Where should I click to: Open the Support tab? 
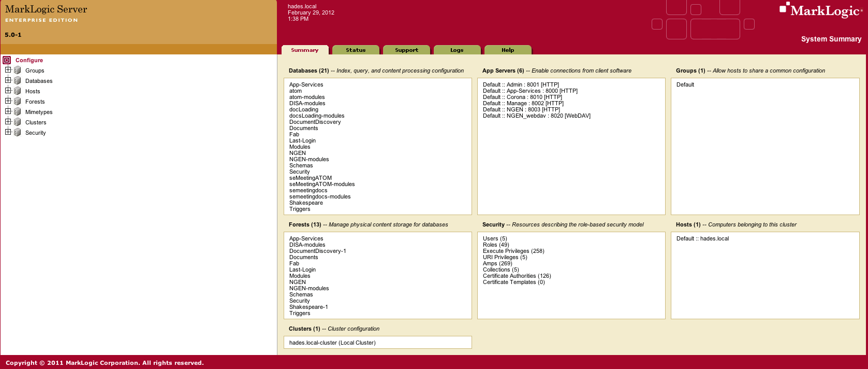click(x=406, y=50)
